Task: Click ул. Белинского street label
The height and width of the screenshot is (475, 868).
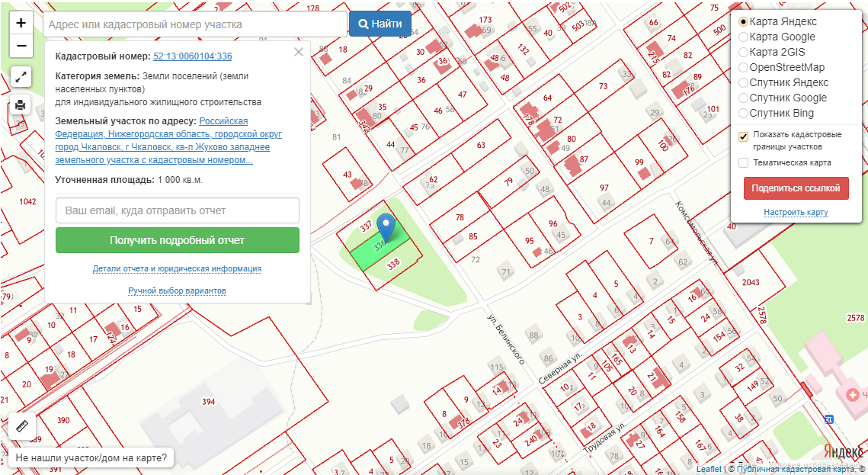Action: coord(505,339)
